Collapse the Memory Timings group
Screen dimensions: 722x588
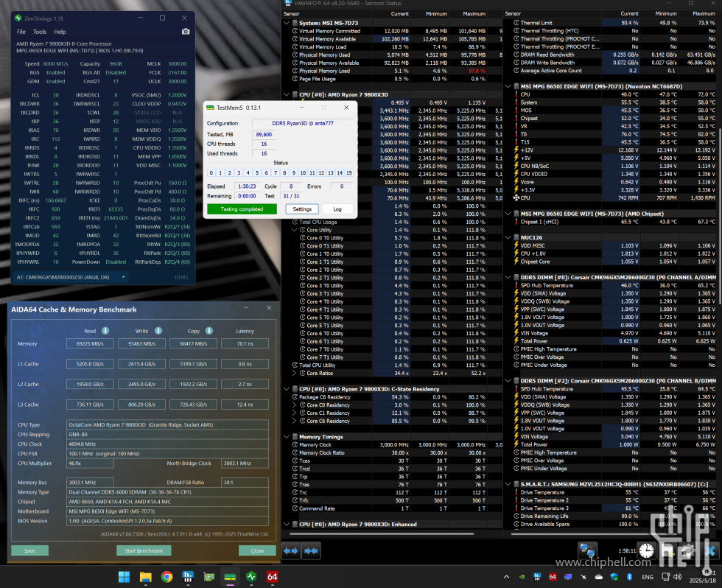[287, 436]
